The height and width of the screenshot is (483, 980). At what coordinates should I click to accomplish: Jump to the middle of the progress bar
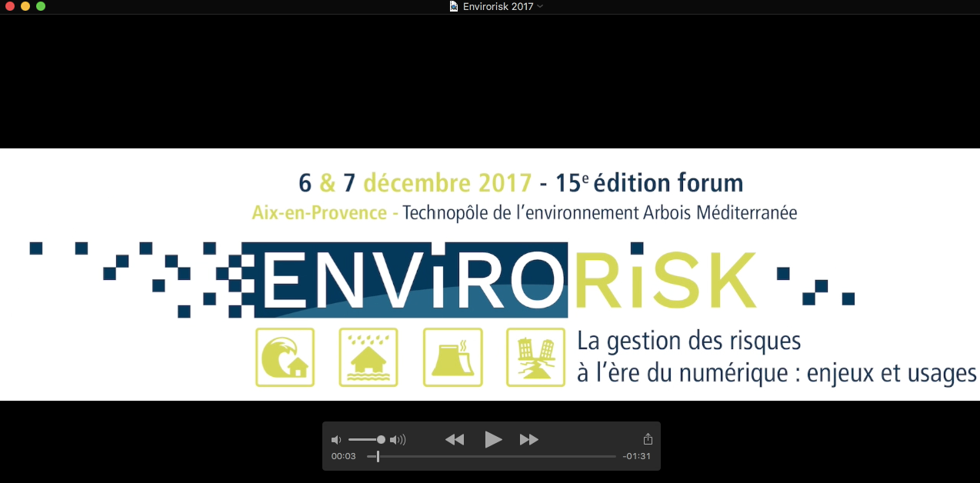[x=492, y=456]
